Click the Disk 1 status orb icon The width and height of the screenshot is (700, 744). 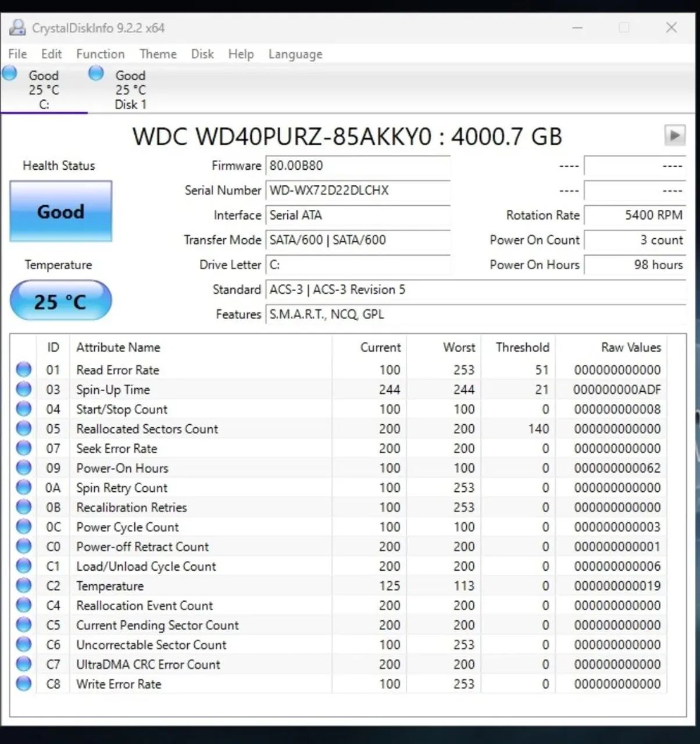click(x=96, y=73)
